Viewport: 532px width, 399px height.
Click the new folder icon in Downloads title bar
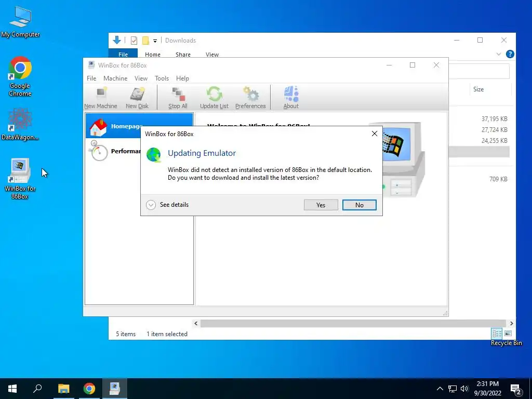pos(145,41)
